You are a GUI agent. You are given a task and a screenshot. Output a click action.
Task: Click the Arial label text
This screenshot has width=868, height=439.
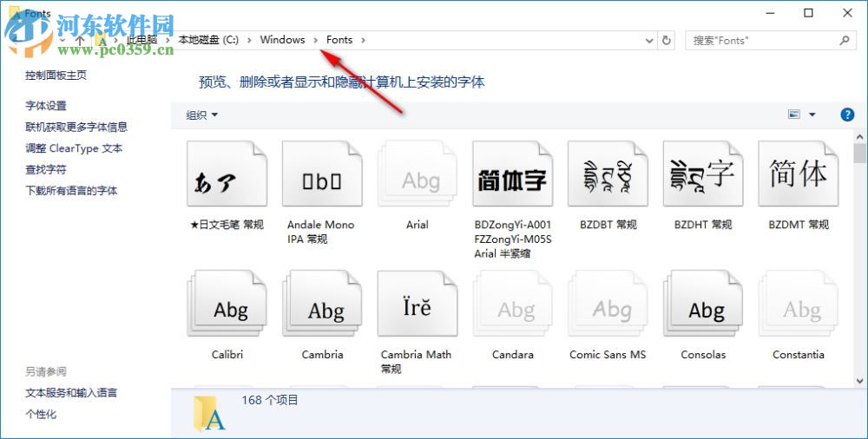(x=418, y=225)
